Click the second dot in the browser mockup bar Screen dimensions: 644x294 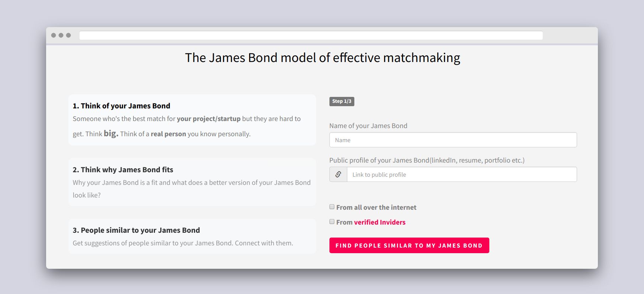[x=61, y=35]
